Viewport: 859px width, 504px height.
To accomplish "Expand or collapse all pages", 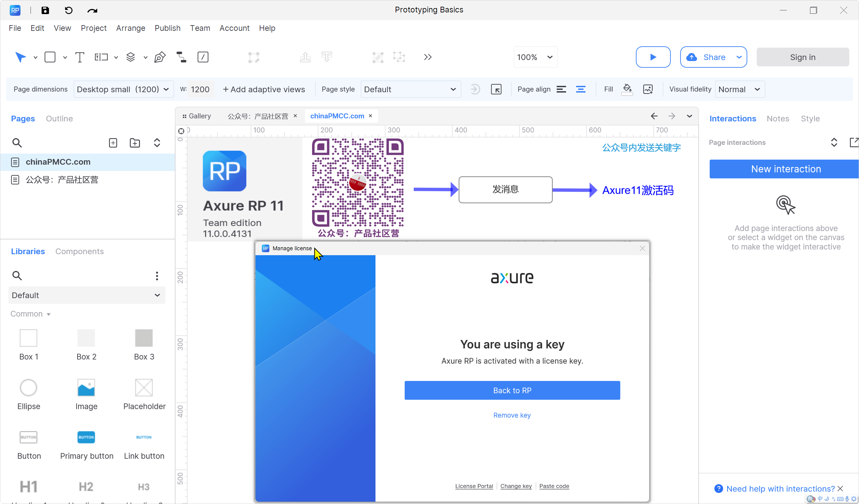I will (157, 143).
